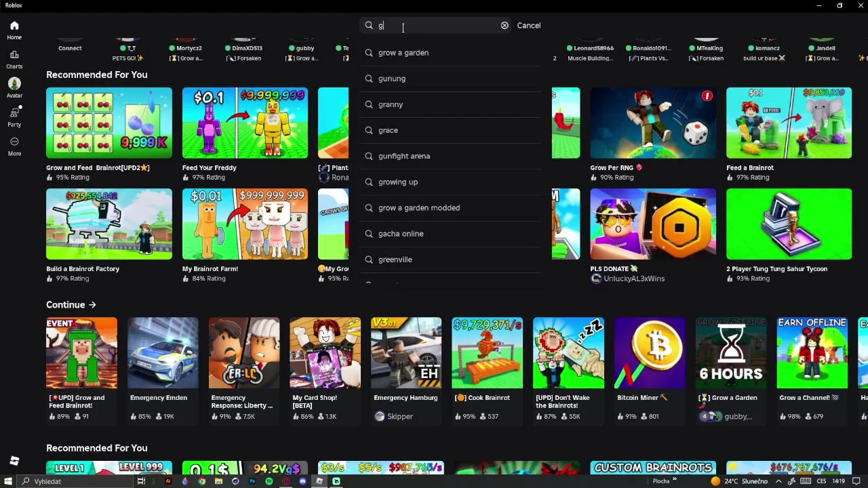Select suggestion "grace"
868x488 pixels.
click(x=452, y=130)
